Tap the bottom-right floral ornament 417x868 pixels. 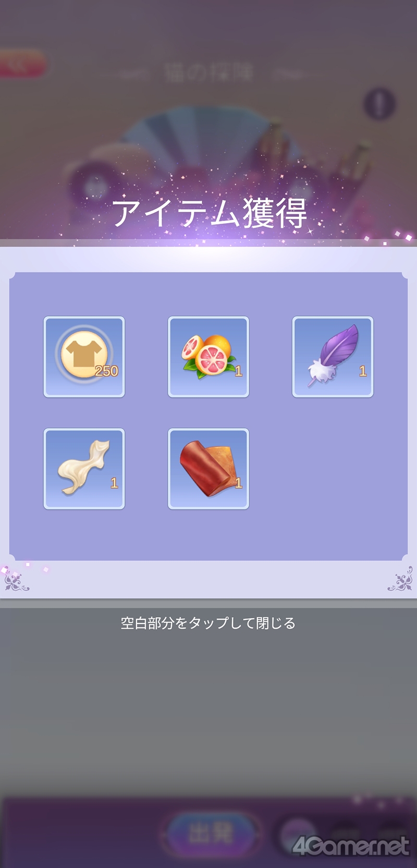(400, 581)
